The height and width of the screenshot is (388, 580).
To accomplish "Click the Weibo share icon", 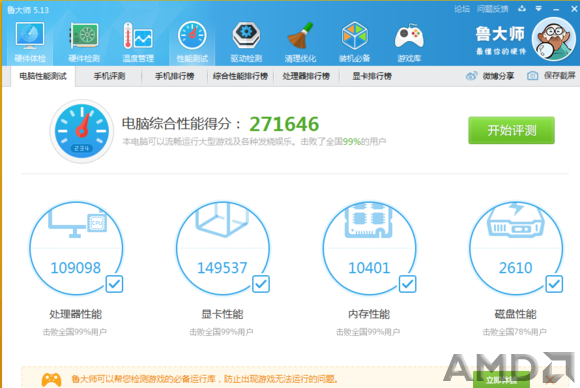I will click(x=471, y=76).
